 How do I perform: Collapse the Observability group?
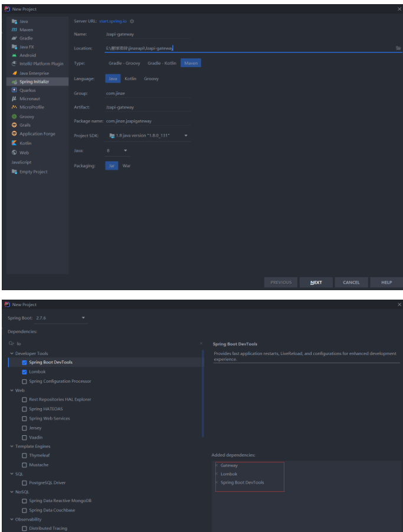click(x=12, y=520)
